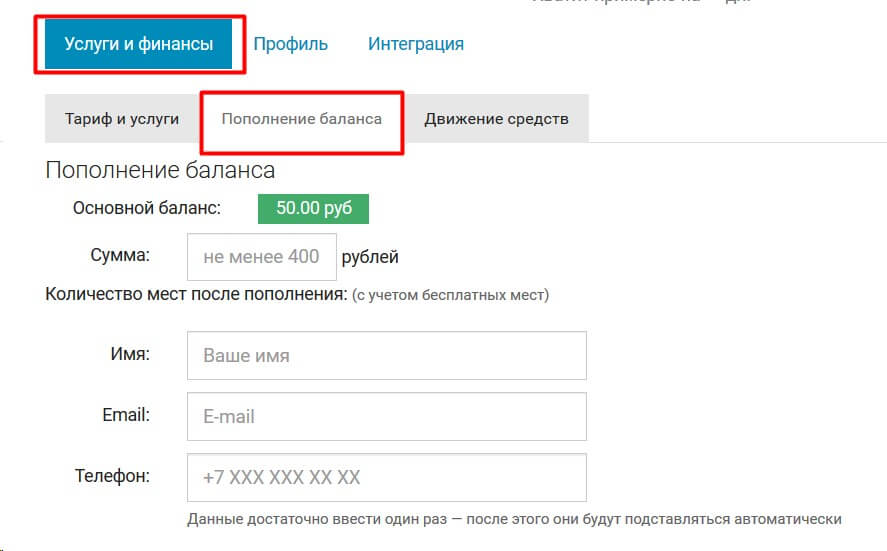
Task: Focus the Сумма amount input field
Action: [261, 257]
